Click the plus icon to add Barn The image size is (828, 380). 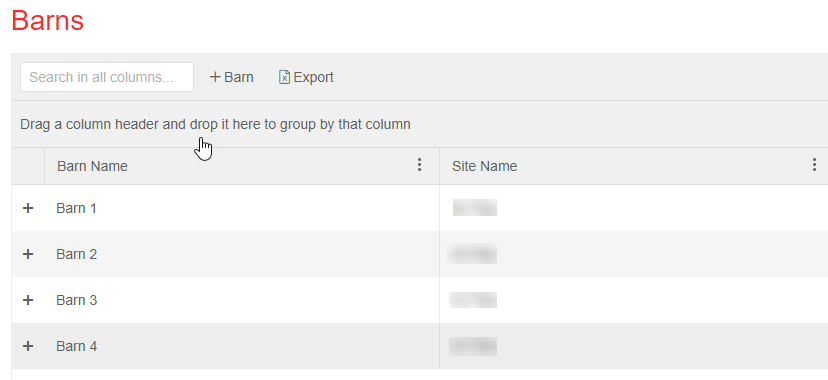click(x=215, y=77)
